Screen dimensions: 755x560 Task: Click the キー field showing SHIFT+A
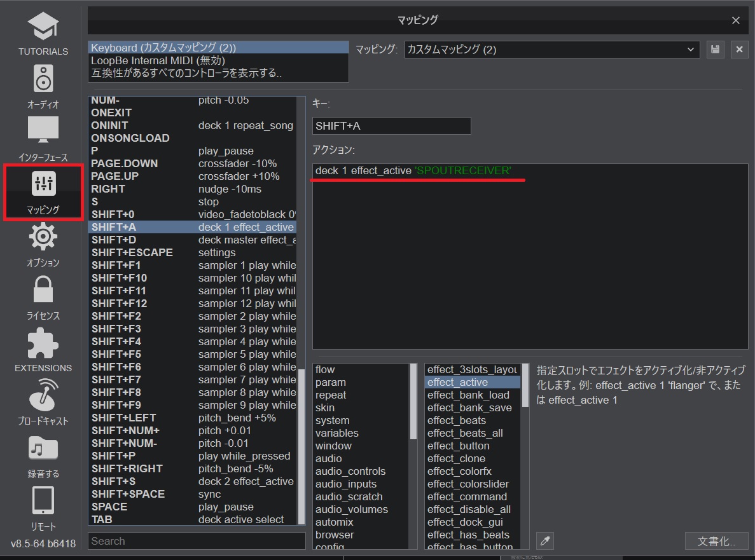click(x=391, y=126)
